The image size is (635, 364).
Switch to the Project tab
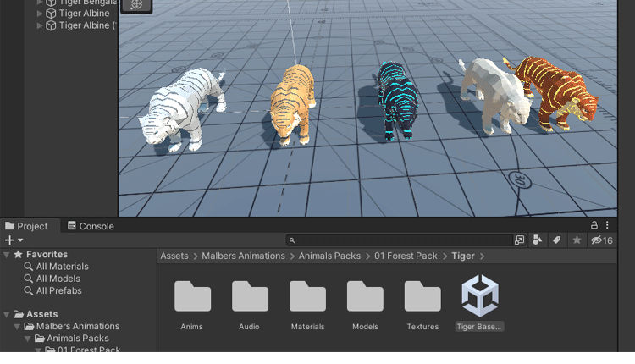pyautogui.click(x=27, y=226)
